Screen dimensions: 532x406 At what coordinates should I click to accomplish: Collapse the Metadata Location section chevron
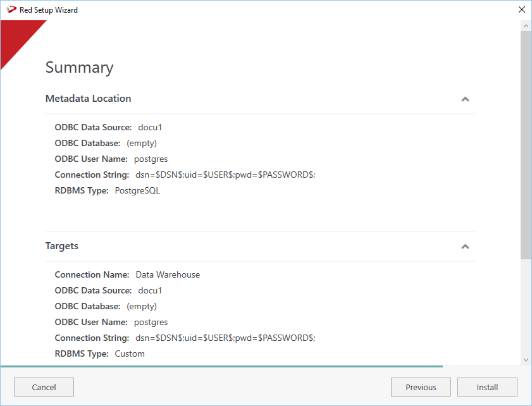[x=465, y=99]
